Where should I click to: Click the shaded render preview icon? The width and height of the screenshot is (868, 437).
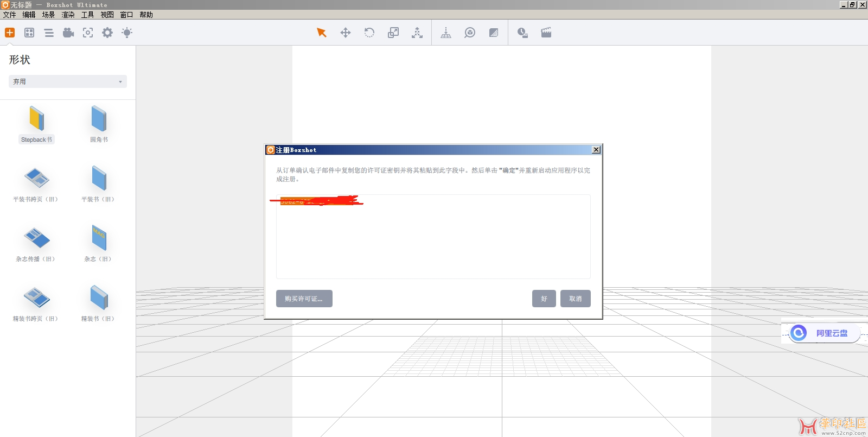pos(494,33)
